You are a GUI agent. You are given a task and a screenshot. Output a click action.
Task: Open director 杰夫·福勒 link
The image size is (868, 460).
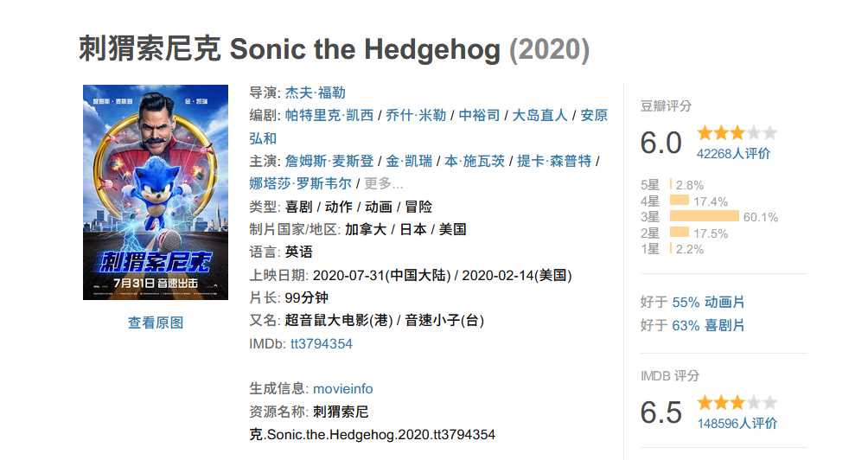(315, 93)
